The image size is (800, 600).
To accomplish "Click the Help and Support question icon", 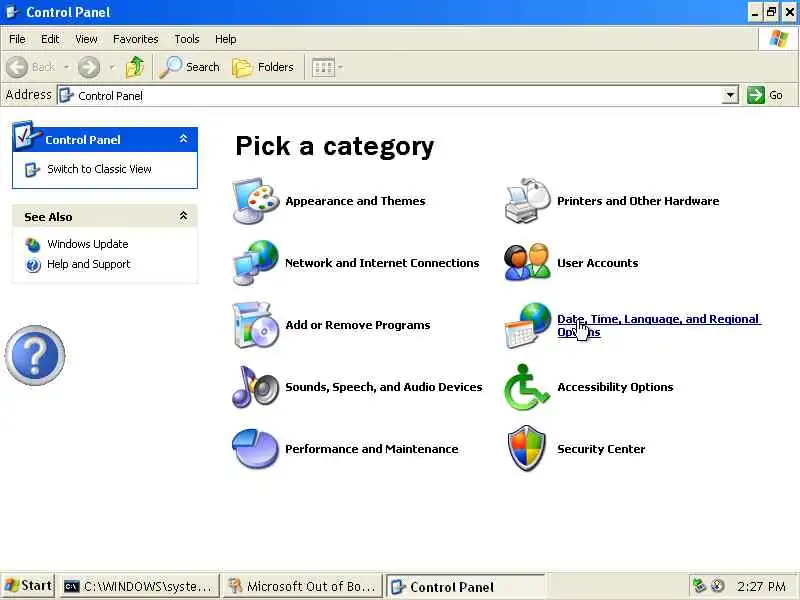I will click(33, 265).
